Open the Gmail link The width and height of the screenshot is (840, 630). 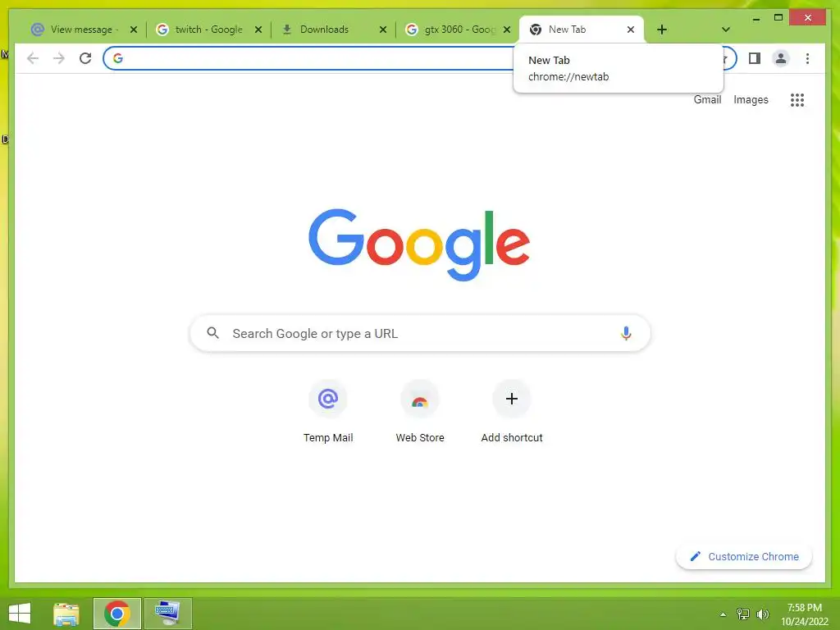point(707,99)
